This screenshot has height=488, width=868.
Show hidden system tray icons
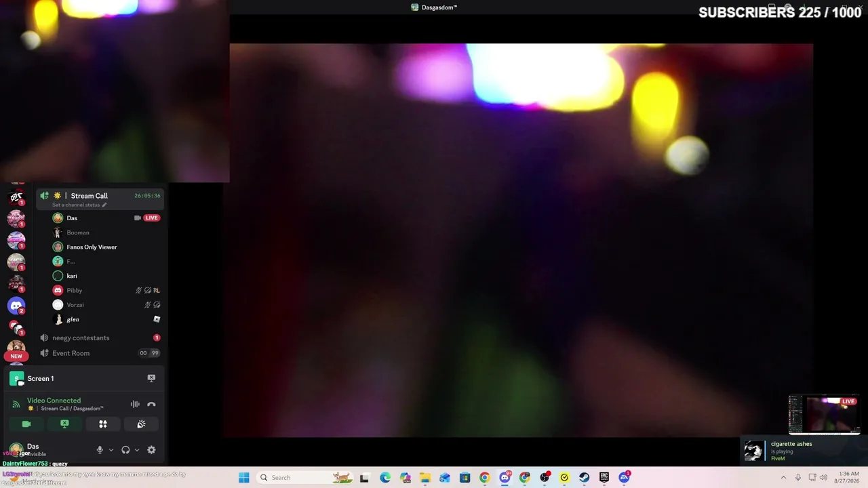(x=783, y=477)
